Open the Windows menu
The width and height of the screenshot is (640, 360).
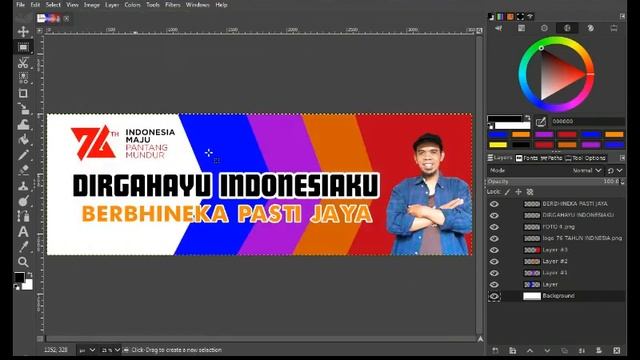[198, 5]
